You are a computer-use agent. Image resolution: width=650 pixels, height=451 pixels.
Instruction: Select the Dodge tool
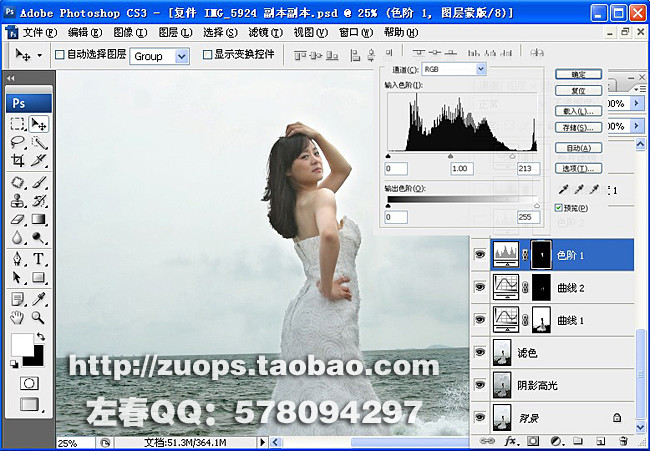[x=39, y=237]
